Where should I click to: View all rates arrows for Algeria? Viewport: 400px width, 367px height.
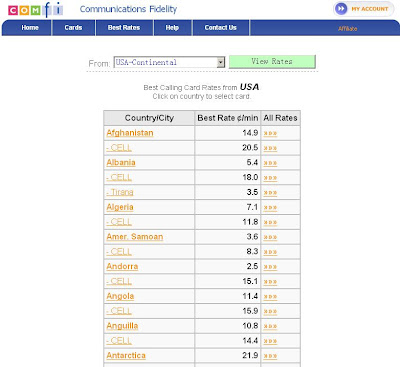pos(270,208)
